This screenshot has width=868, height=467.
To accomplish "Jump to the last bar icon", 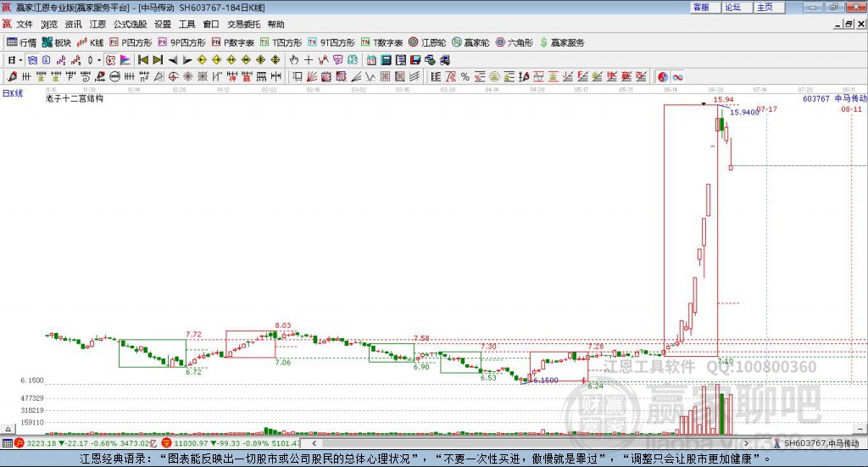I will pos(158,60).
